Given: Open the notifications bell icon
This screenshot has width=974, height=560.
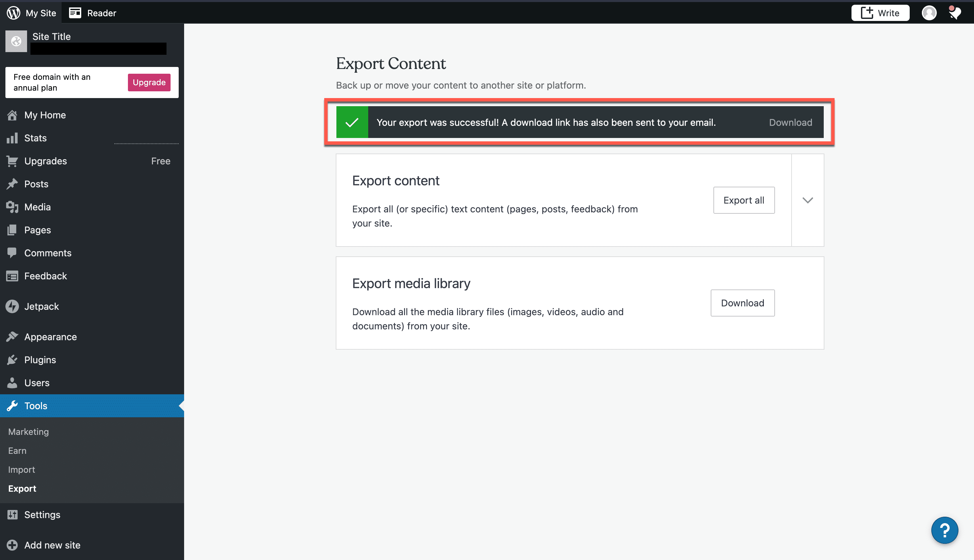Looking at the screenshot, I should coord(955,13).
